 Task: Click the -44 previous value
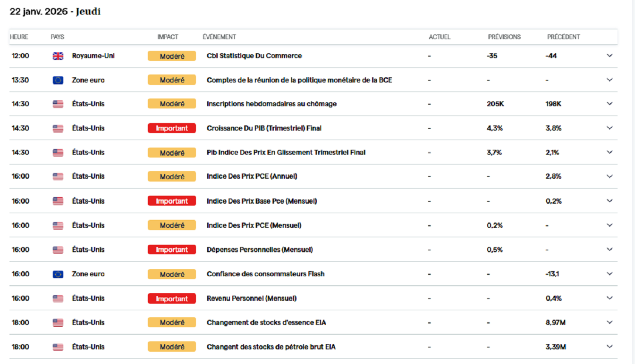(551, 56)
